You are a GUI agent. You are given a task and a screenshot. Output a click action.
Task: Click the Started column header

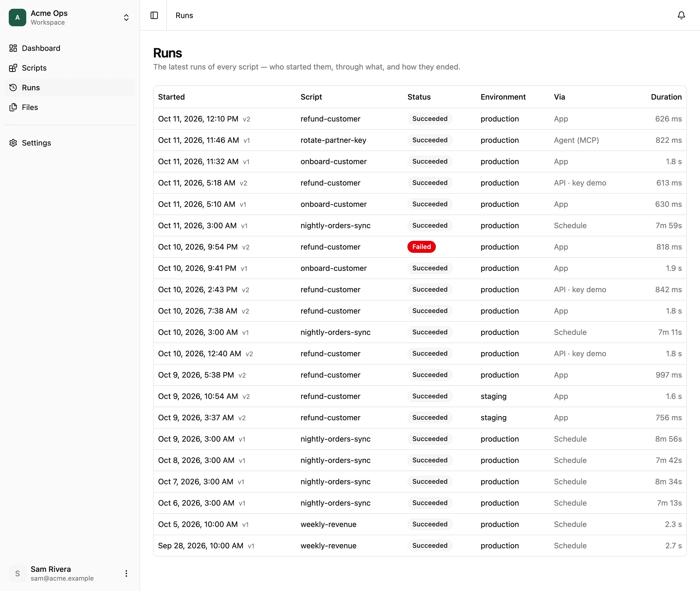coord(171,97)
